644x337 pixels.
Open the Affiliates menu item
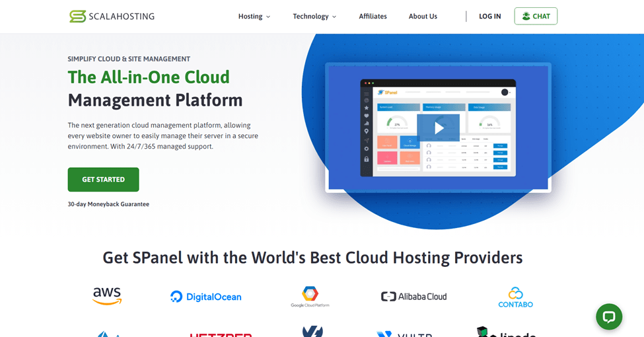click(x=373, y=17)
